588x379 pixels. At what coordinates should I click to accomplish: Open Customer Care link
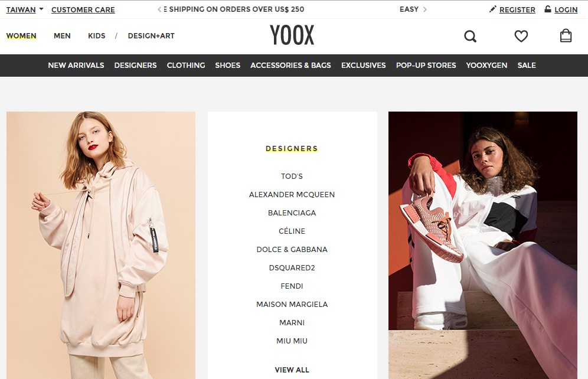click(x=83, y=10)
